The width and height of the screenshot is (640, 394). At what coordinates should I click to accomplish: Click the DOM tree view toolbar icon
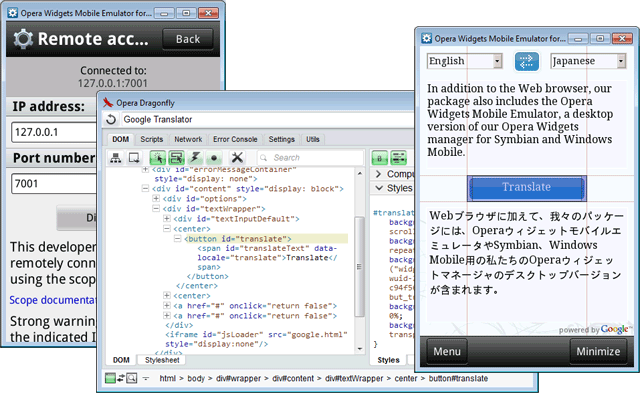coord(116,158)
